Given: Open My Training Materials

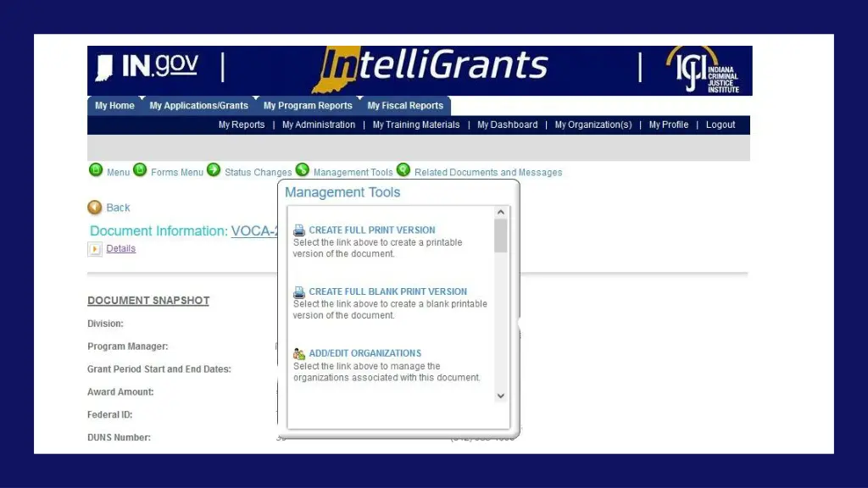Looking at the screenshot, I should [x=416, y=125].
